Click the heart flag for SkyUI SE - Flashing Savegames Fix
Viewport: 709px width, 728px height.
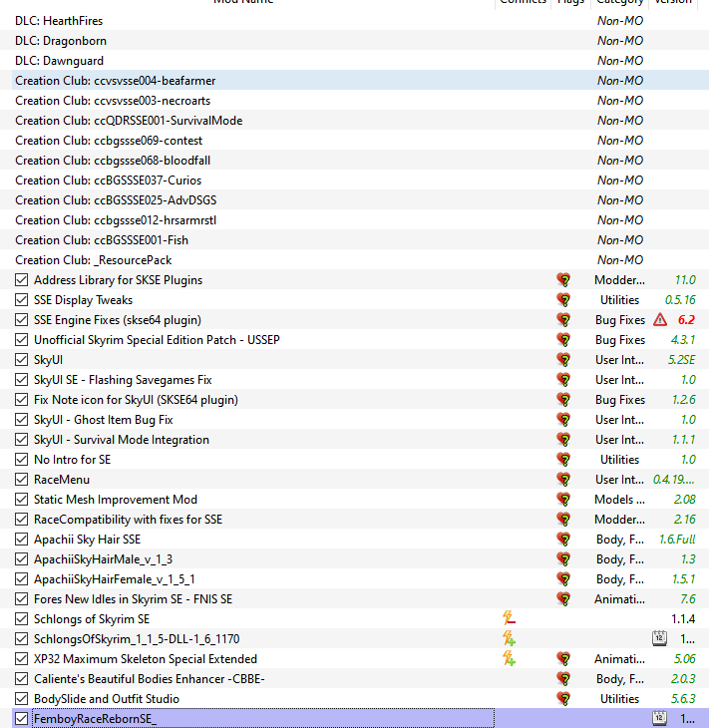click(563, 380)
